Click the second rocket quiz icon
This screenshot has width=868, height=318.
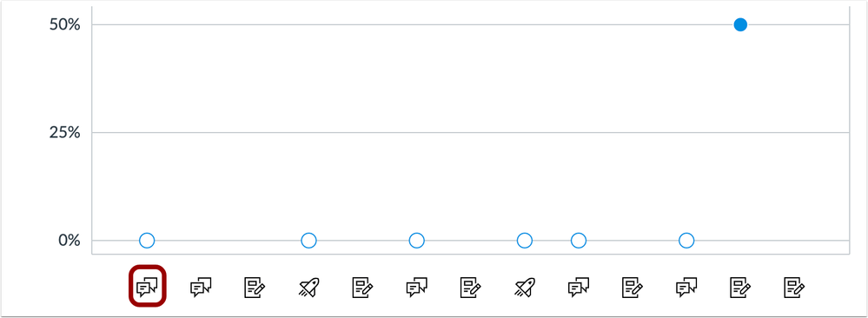coord(524,288)
